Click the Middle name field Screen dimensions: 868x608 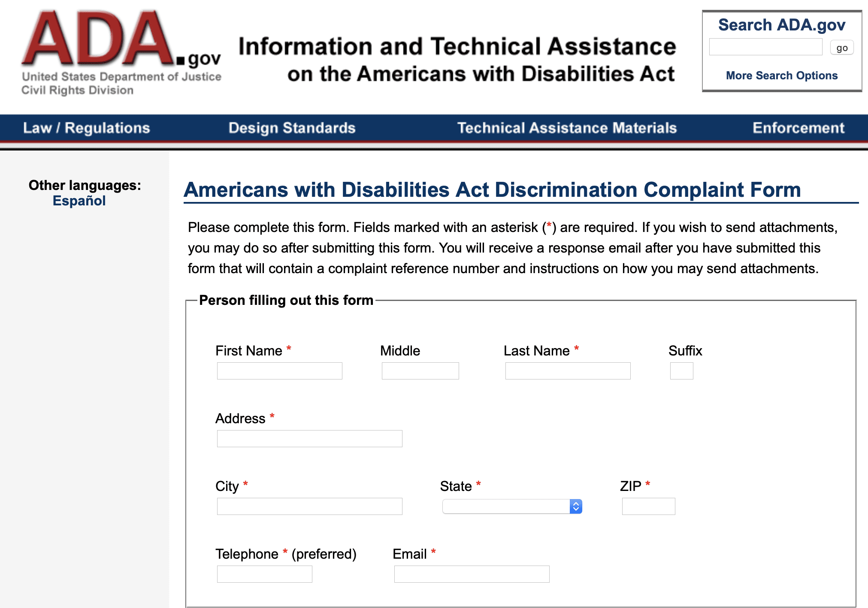(x=420, y=371)
